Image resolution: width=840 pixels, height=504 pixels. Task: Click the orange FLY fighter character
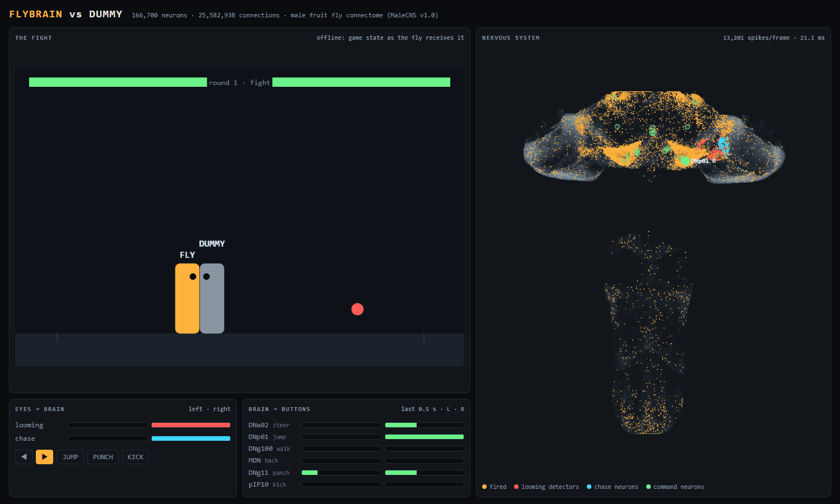click(187, 298)
